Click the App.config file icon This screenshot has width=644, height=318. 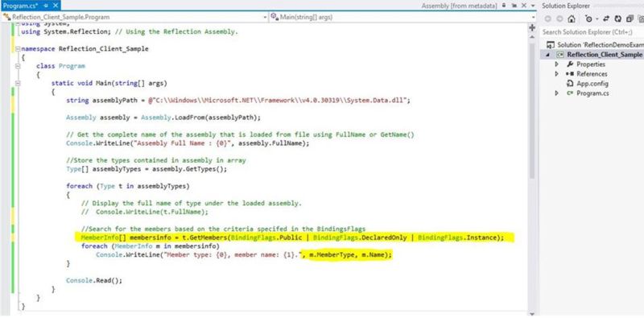pyautogui.click(x=570, y=84)
